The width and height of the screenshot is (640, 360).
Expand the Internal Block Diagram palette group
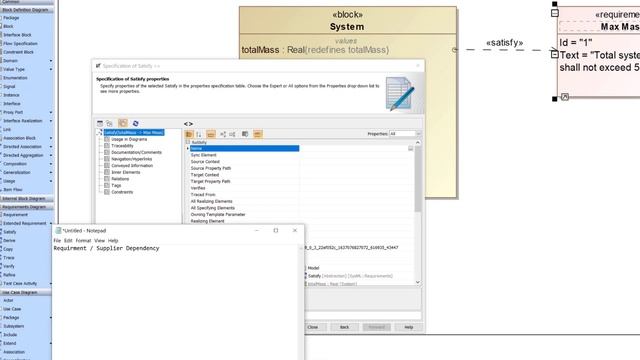click(27, 199)
